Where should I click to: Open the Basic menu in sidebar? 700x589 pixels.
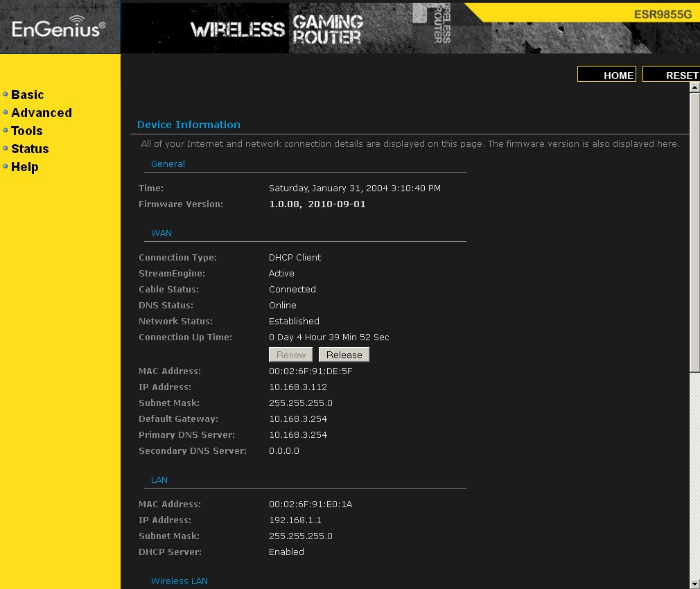pyautogui.click(x=27, y=95)
